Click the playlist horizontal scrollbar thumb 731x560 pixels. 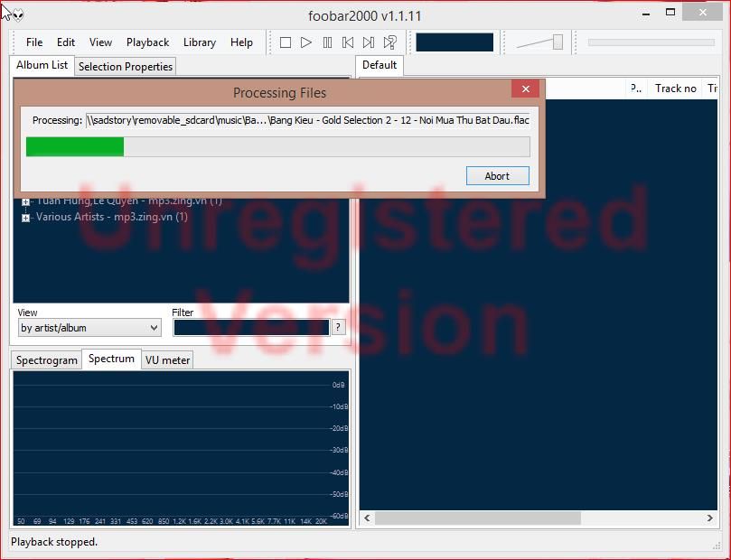[x=478, y=518]
